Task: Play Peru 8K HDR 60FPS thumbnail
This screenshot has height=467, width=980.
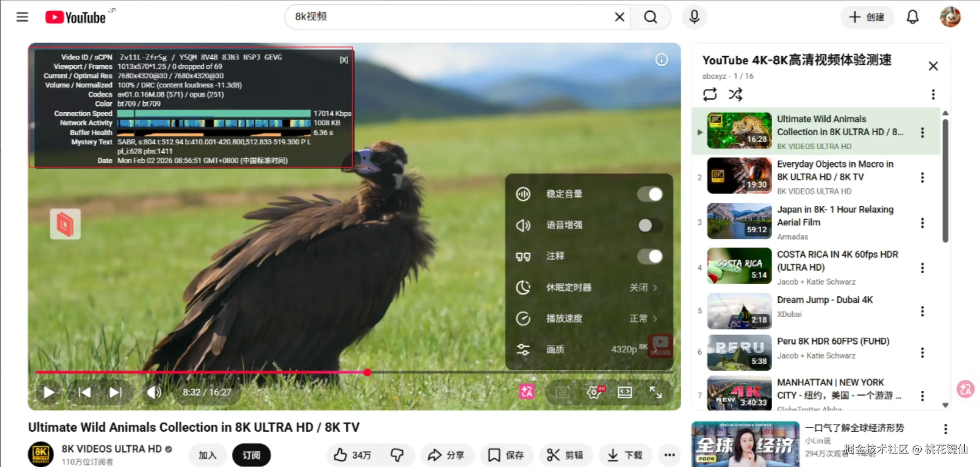Action: [739, 353]
